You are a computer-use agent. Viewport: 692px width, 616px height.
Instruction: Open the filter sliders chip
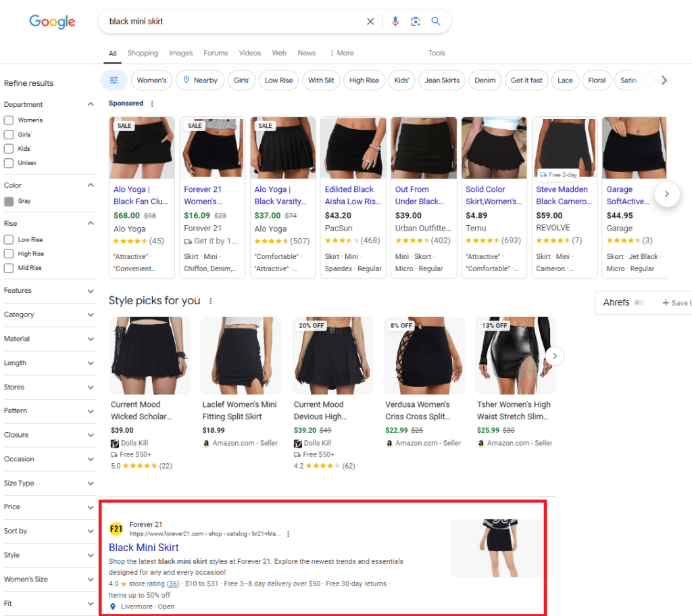coord(114,80)
